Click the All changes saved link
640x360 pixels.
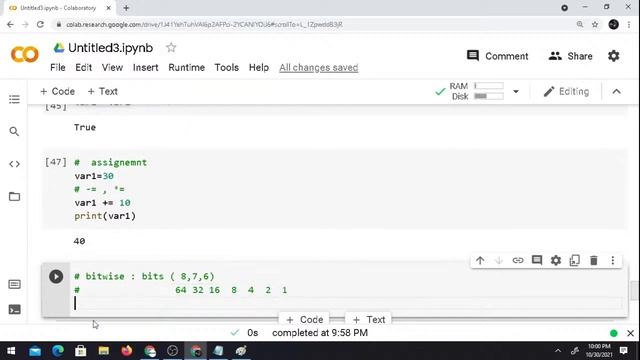pyautogui.click(x=319, y=67)
